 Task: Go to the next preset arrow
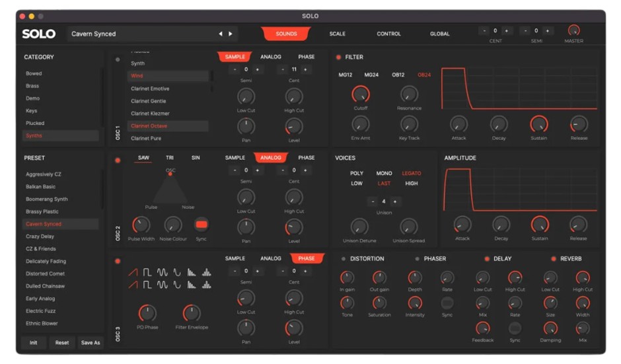coord(231,34)
